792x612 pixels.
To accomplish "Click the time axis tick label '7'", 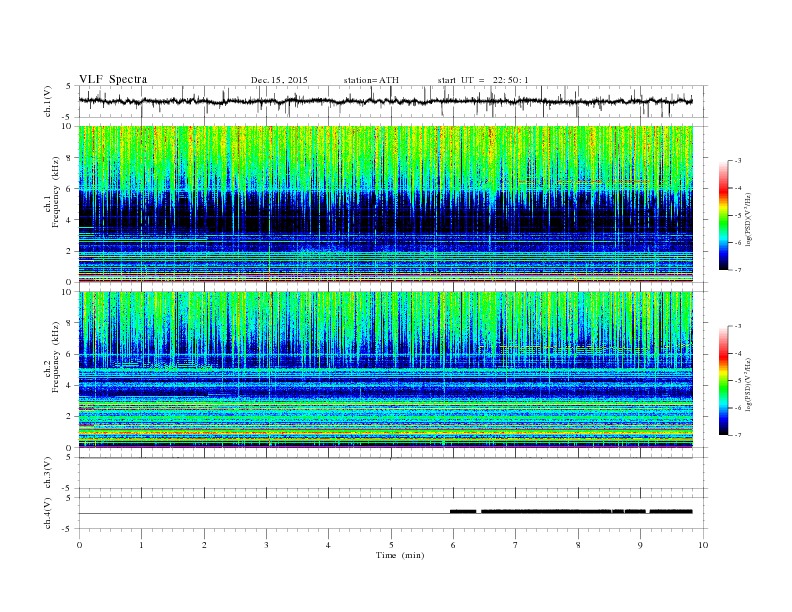I will [516, 545].
